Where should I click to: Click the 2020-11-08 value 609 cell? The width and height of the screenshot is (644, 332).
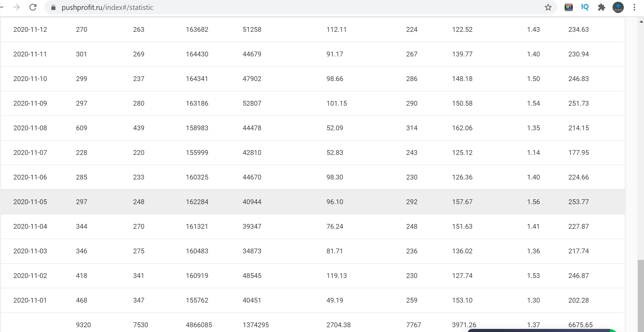click(81, 128)
